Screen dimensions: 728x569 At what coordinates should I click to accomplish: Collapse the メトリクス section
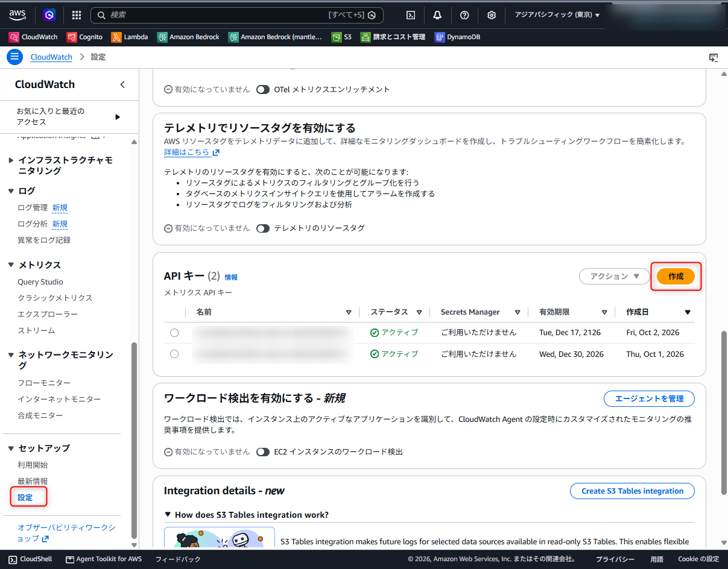(11, 265)
